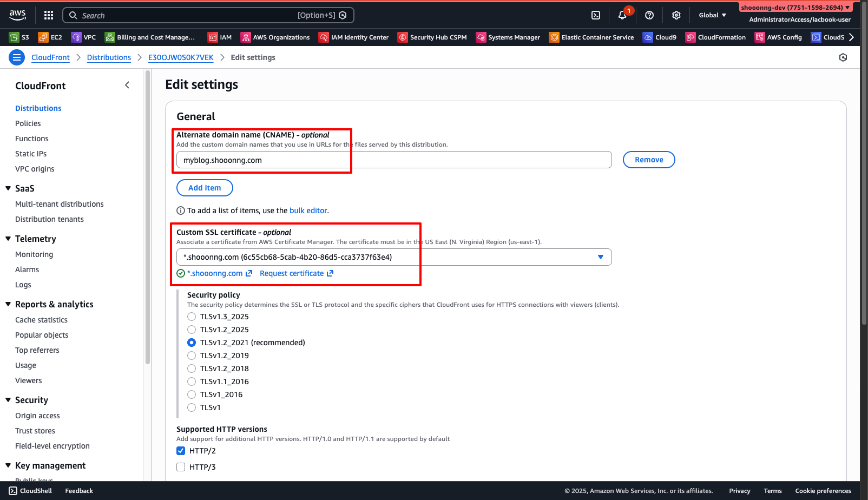Open the AWS home logo
Screen dimensions: 868x500
17,15
